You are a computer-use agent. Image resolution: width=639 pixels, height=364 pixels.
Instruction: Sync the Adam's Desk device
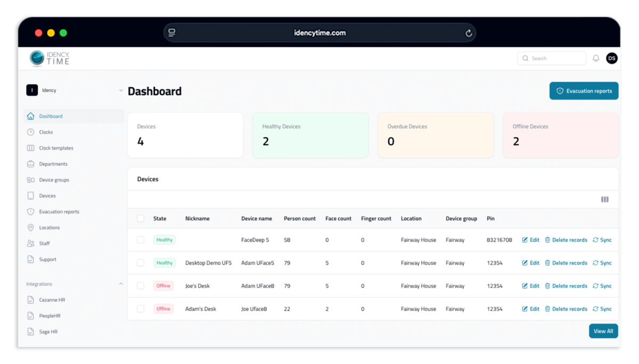602,309
